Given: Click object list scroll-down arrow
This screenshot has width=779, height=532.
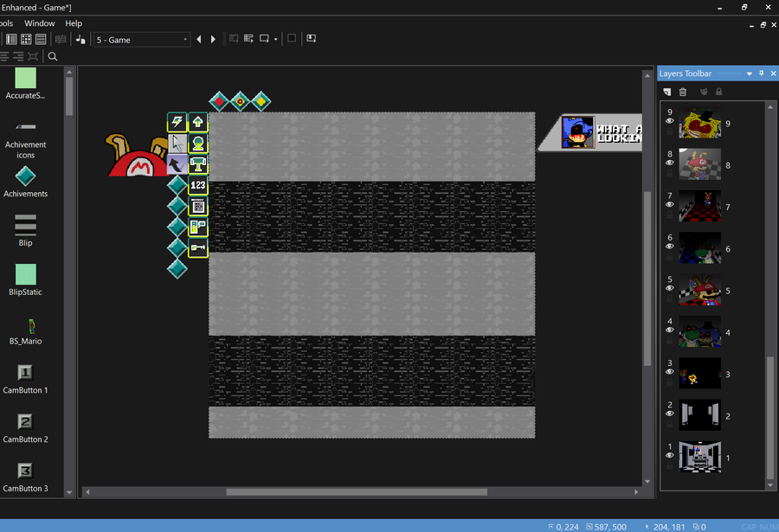Looking at the screenshot, I should [69, 492].
